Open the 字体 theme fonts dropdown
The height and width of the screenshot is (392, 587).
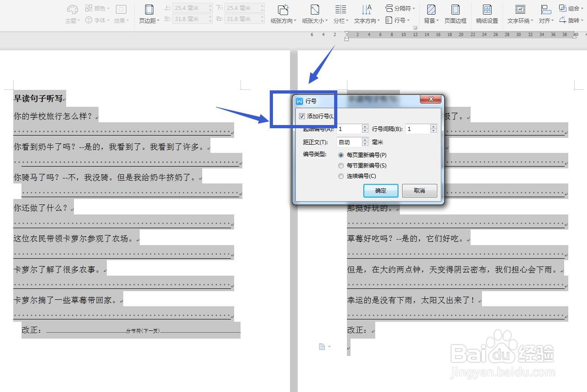pos(97,20)
